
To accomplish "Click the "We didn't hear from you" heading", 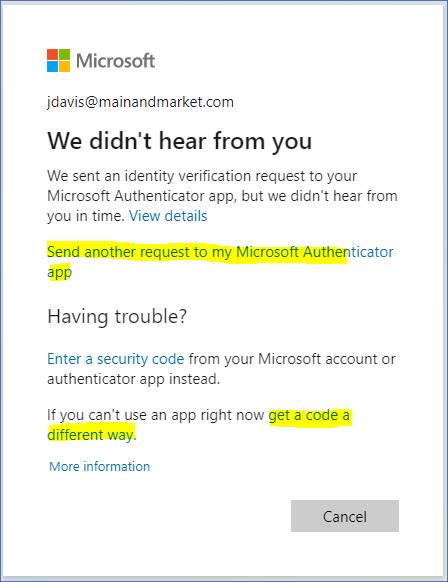I will (180, 141).
